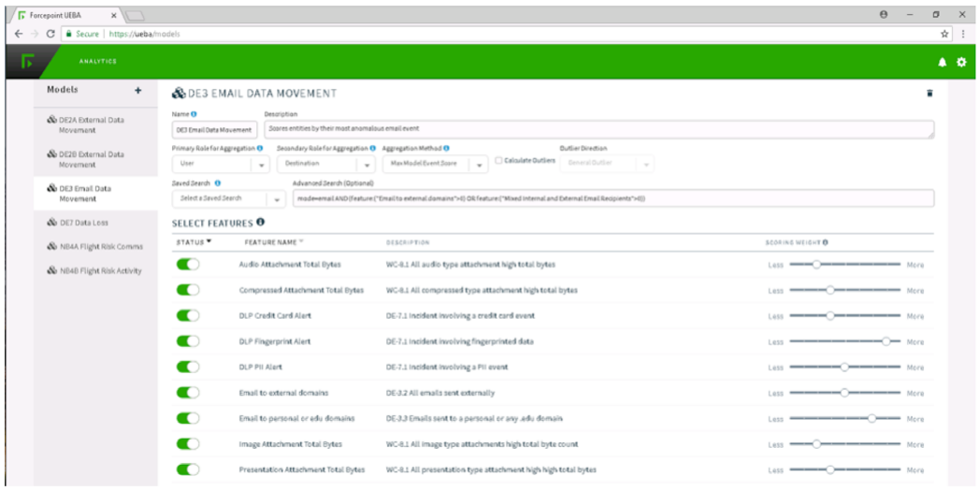980x491 pixels.
Task: Delete model using trash icon
Action: click(930, 94)
